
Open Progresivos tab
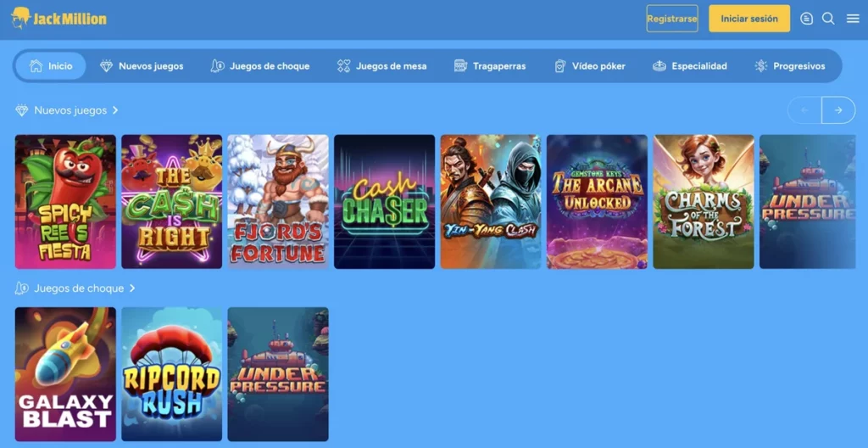(x=790, y=66)
